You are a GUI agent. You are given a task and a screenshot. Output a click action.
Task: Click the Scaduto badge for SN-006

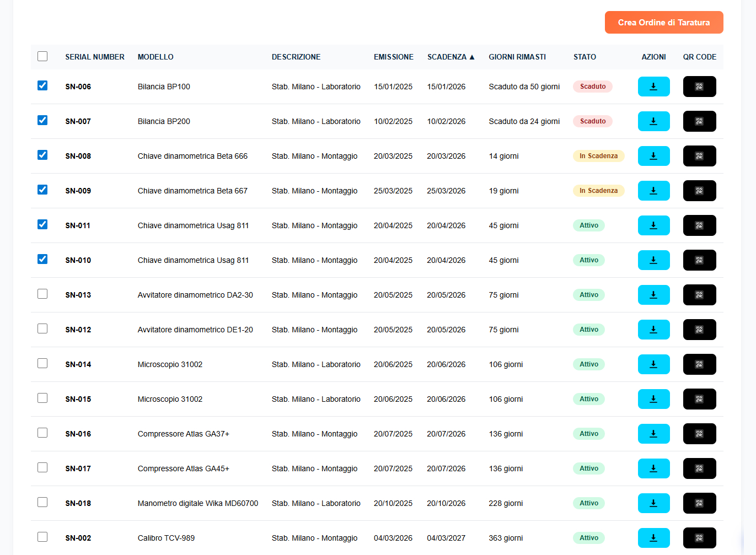click(x=593, y=87)
